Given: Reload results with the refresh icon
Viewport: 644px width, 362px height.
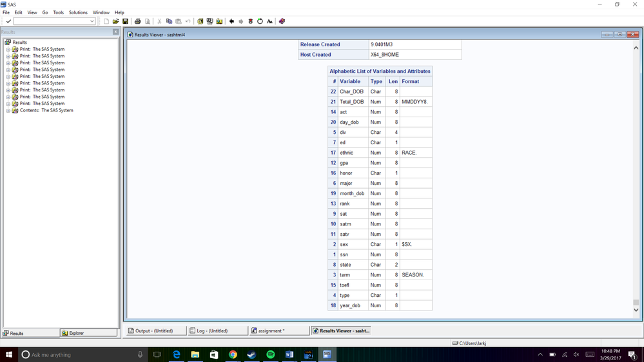Looking at the screenshot, I should click(x=260, y=21).
